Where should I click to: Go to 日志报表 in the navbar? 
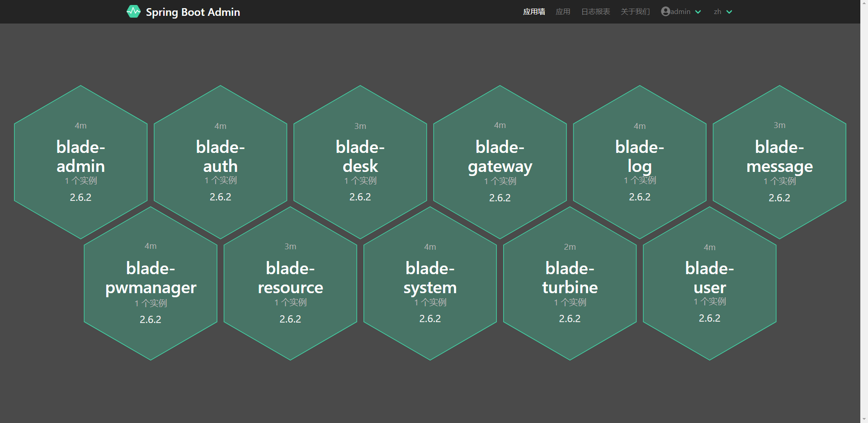point(595,12)
